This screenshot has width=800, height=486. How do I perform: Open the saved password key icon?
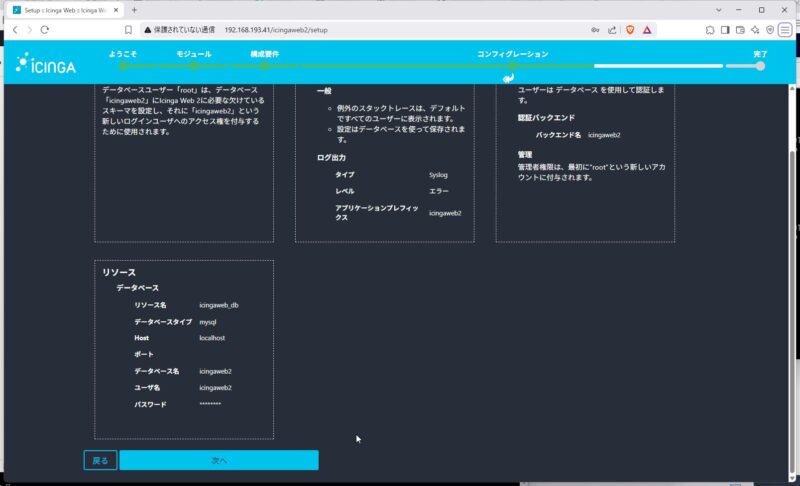(595, 30)
